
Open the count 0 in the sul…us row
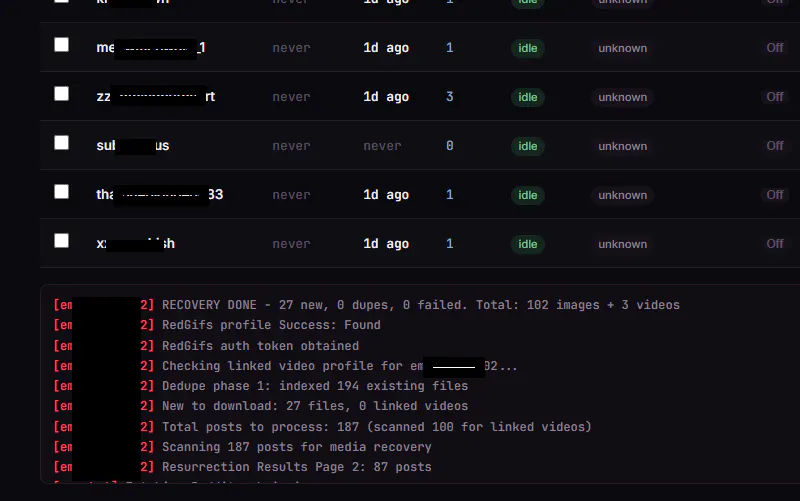coord(449,146)
